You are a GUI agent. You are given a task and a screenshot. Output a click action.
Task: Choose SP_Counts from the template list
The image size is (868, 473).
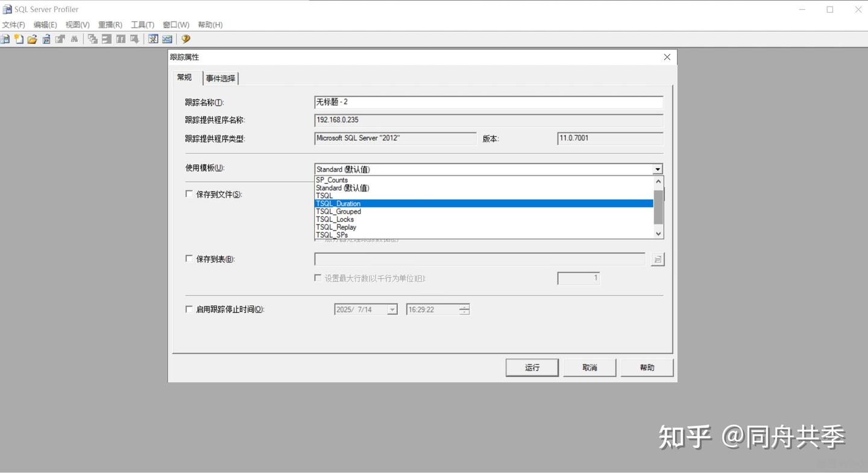(x=484, y=180)
